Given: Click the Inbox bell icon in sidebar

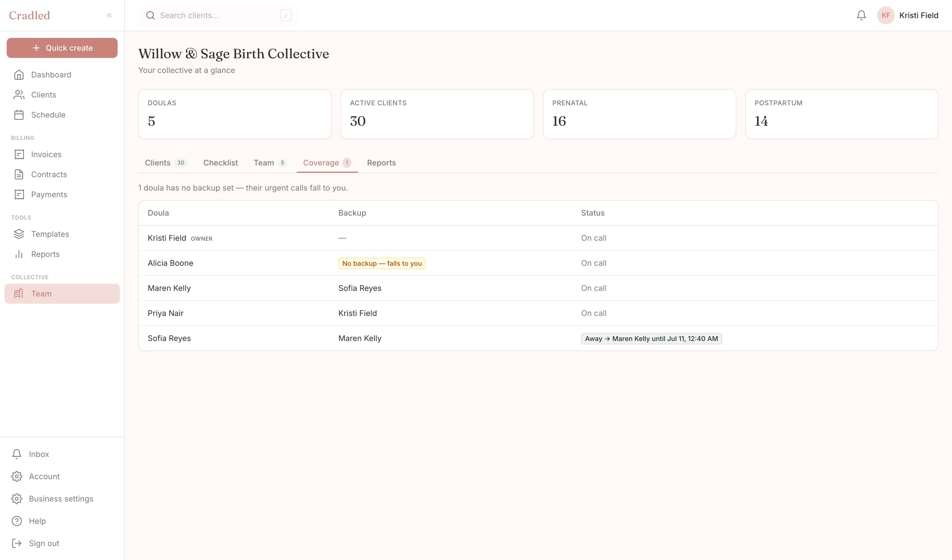Looking at the screenshot, I should (x=17, y=454).
